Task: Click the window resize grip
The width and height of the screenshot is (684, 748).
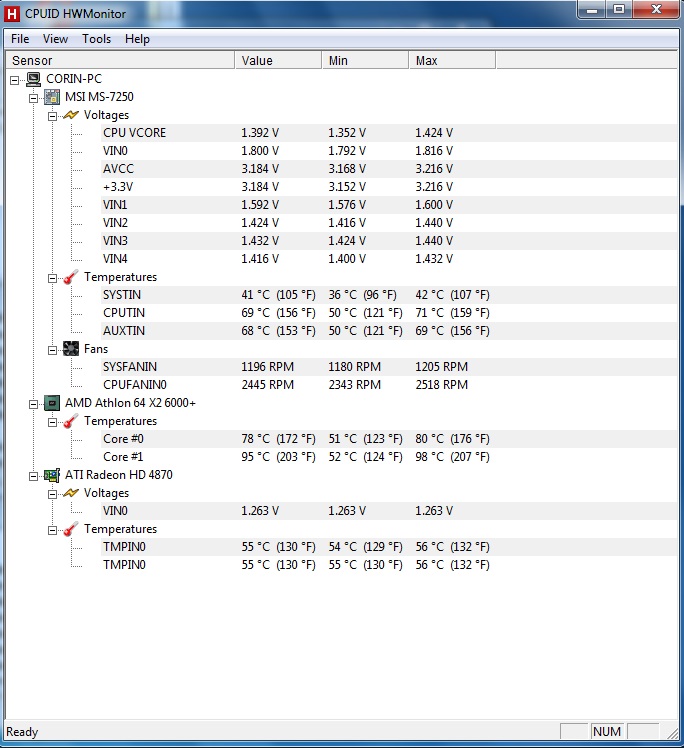Action: (x=672, y=732)
